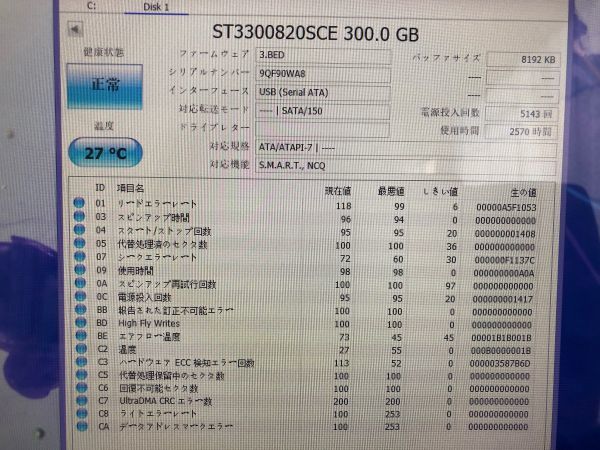Select raw value 000000001408
600x450 pixels.
505,234
